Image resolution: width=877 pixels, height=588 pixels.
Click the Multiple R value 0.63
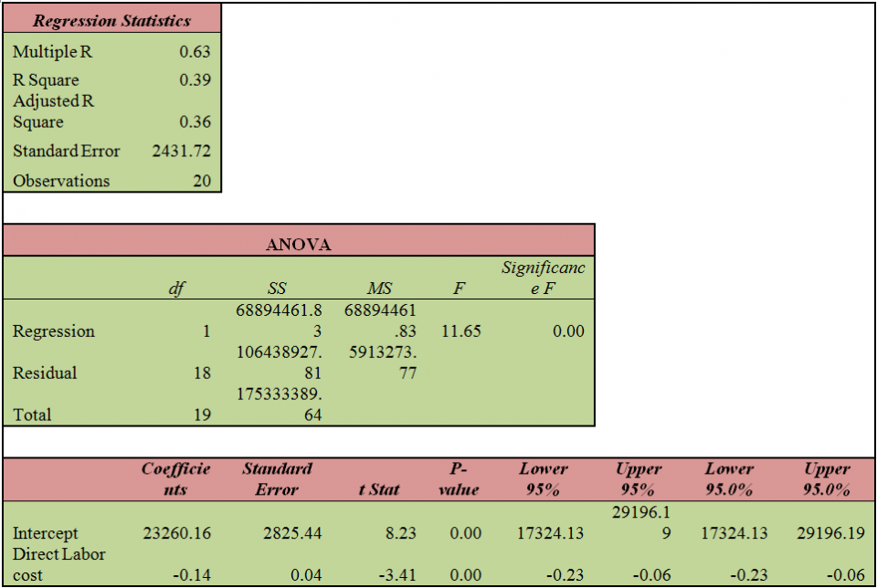coord(201,52)
